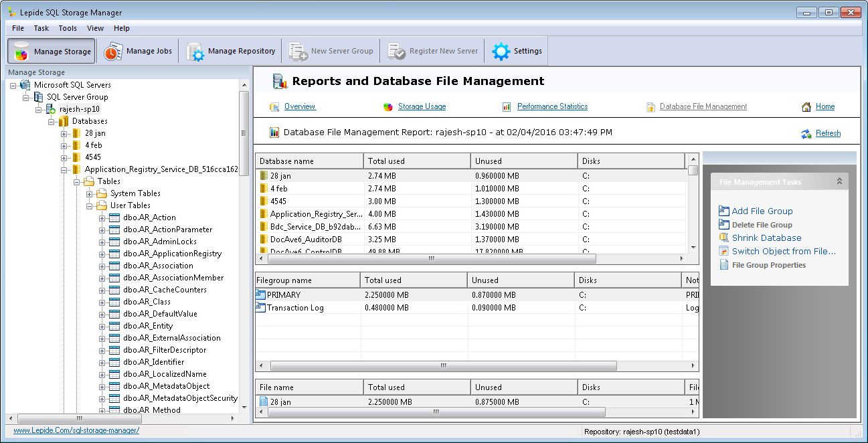868x443 pixels.
Task: Click the Overview report icon
Action: tap(274, 107)
